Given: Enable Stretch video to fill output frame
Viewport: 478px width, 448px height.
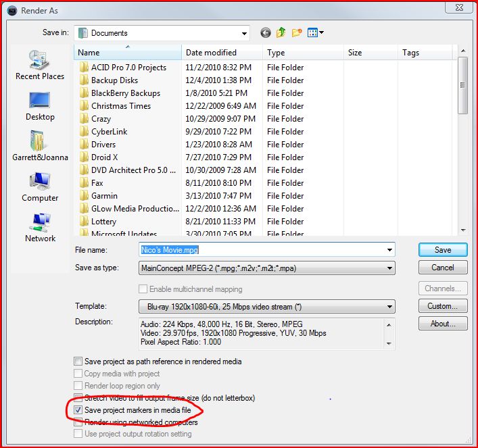Looking at the screenshot, I should click(x=78, y=398).
